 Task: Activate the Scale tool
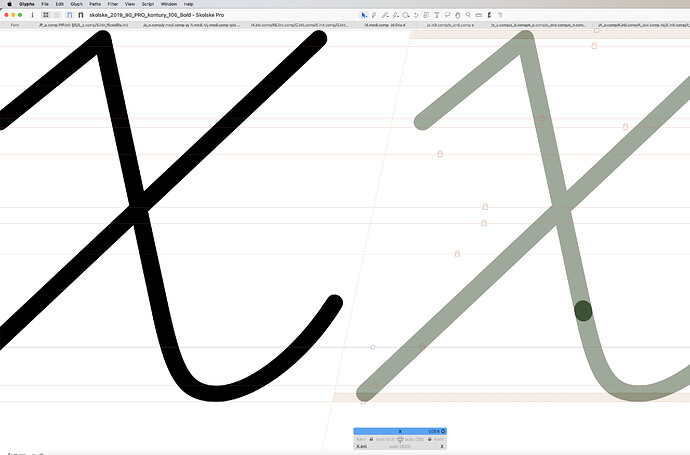426,15
